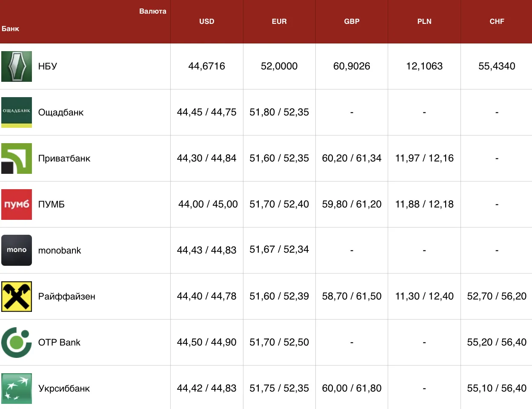Click ПУМБ EUR rate 51,70 / 52,40
Image resolution: width=532 pixels, height=409 pixels.
(279, 204)
